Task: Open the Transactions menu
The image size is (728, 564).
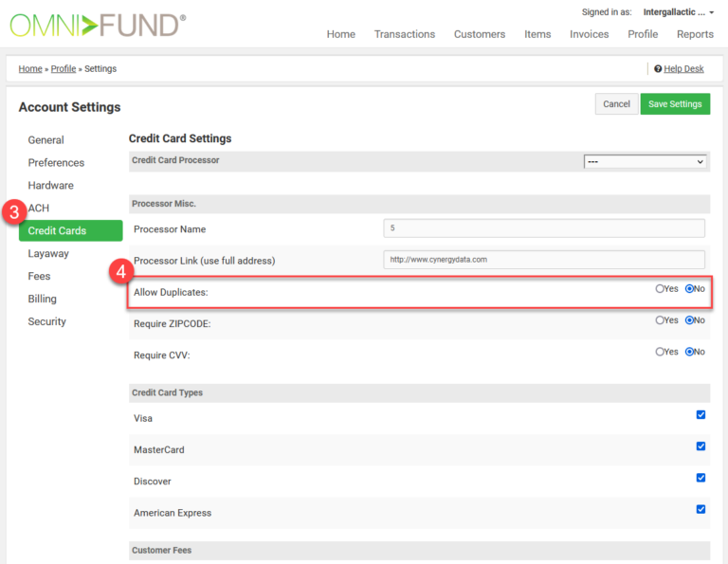Action: [404, 34]
